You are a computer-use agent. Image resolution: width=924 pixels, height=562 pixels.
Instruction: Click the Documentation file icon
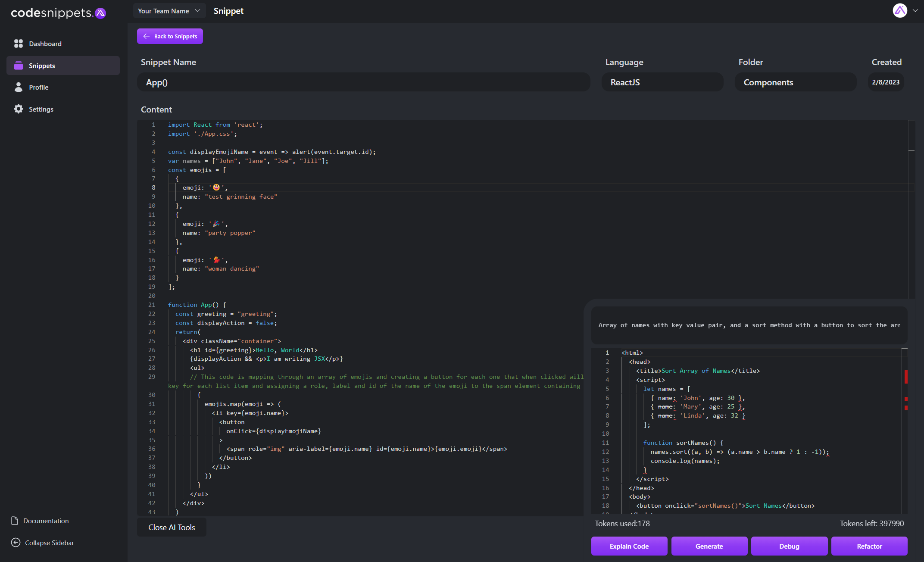pyautogui.click(x=15, y=521)
